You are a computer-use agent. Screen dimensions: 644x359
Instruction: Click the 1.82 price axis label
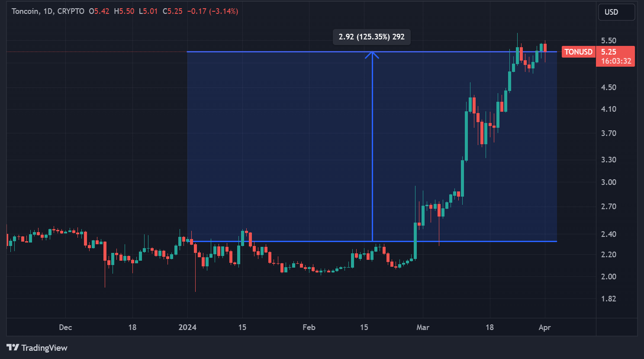[609, 299]
